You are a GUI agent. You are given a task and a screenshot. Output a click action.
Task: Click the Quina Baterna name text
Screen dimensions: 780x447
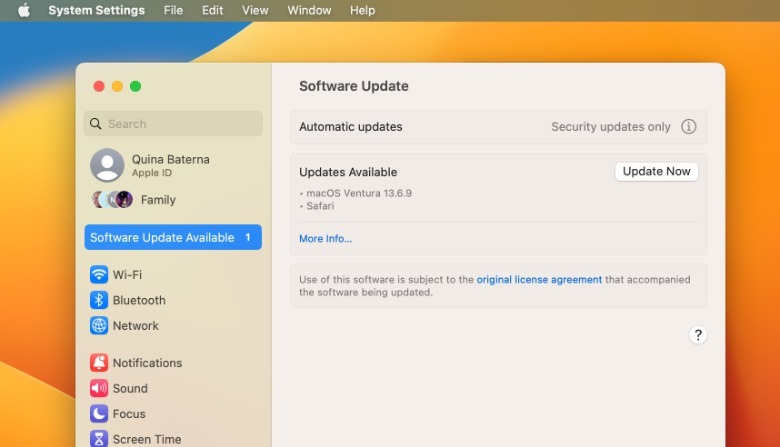[x=171, y=159]
